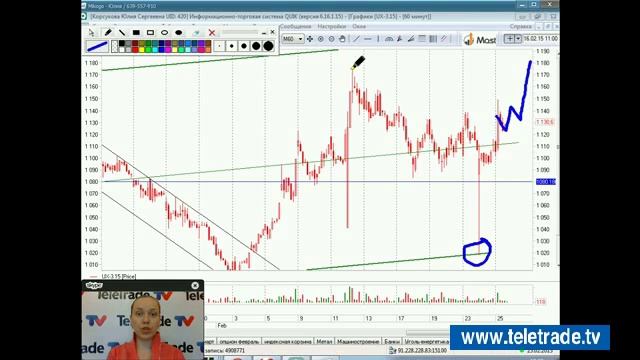The image size is (640, 360).
Task: Select the arc drawing tool in QUIK toolbar
Action: [389, 39]
